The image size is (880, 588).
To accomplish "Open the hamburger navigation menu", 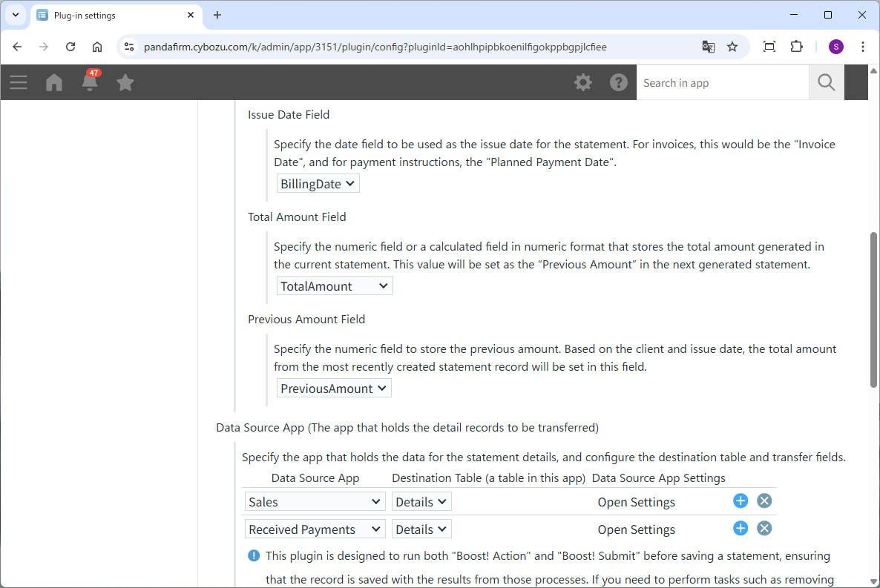I will pos(19,82).
